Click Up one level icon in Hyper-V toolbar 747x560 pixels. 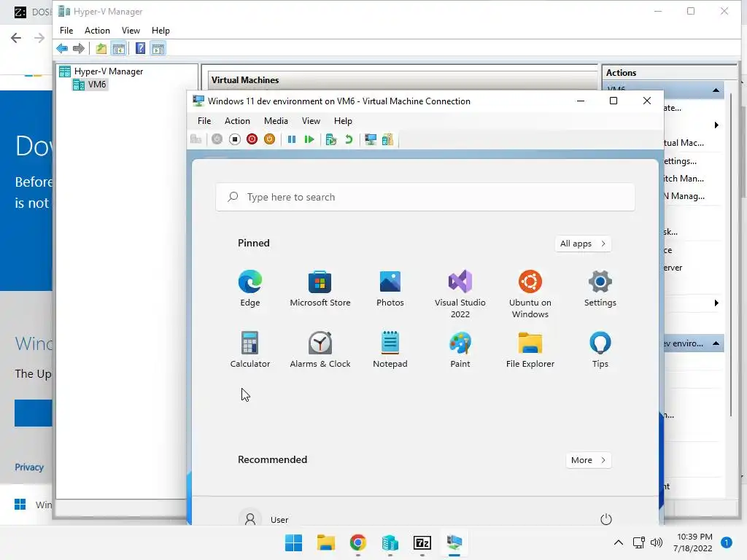pos(101,48)
